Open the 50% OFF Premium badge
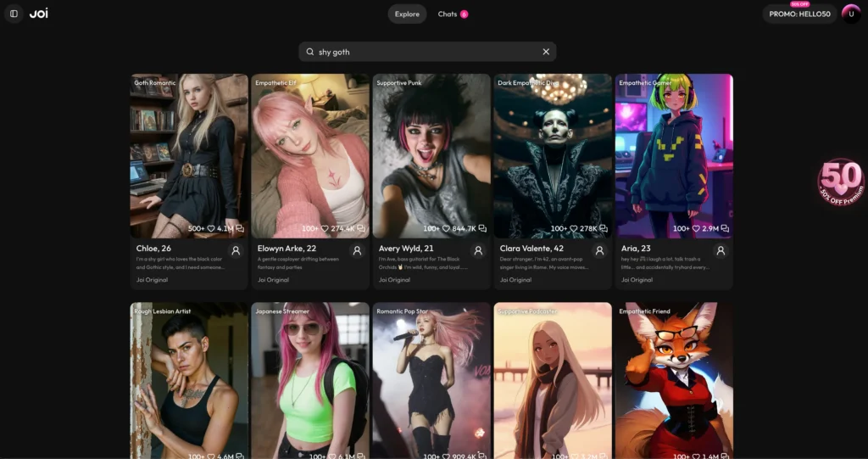 pyautogui.click(x=841, y=182)
